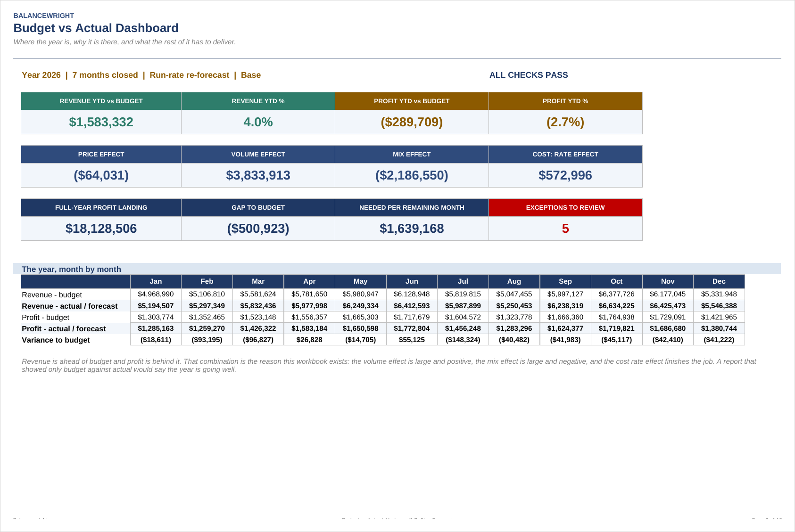The image size is (795, 532).
Task: Select the Jan revenue budget cell $4,968,990
Action: pos(156,294)
